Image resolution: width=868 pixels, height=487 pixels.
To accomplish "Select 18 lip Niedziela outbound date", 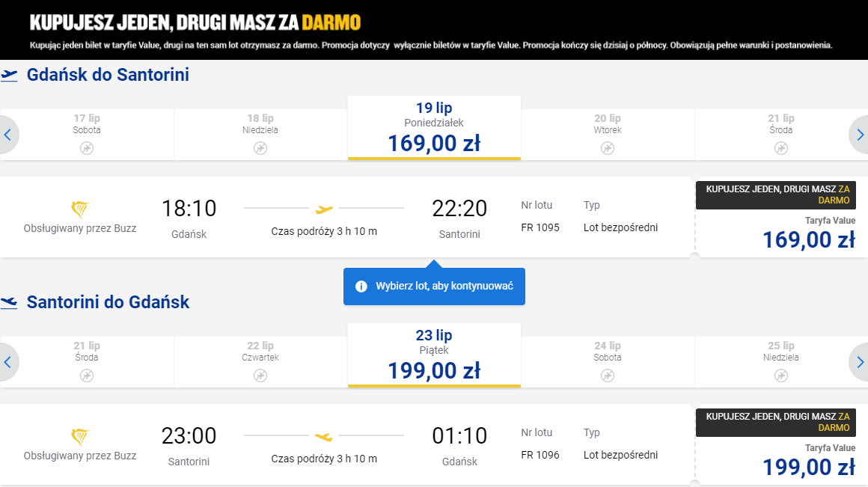I will [x=260, y=135].
